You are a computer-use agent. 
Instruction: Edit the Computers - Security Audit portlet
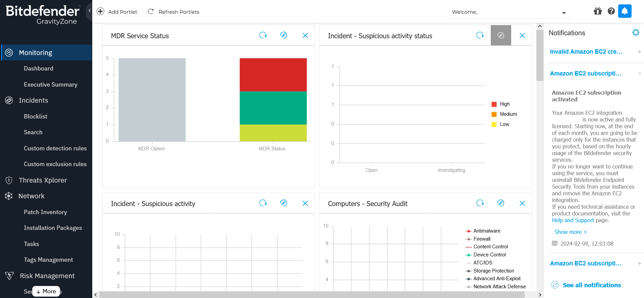pos(500,203)
